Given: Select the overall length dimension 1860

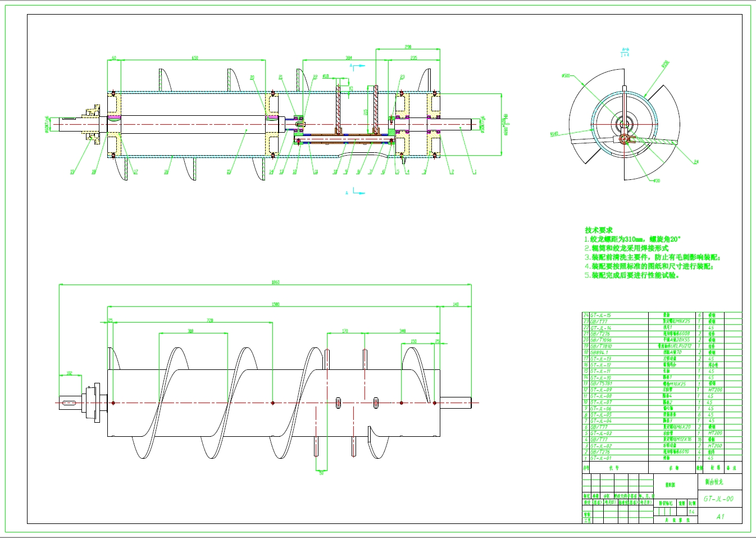Looking at the screenshot, I should tap(275, 282).
